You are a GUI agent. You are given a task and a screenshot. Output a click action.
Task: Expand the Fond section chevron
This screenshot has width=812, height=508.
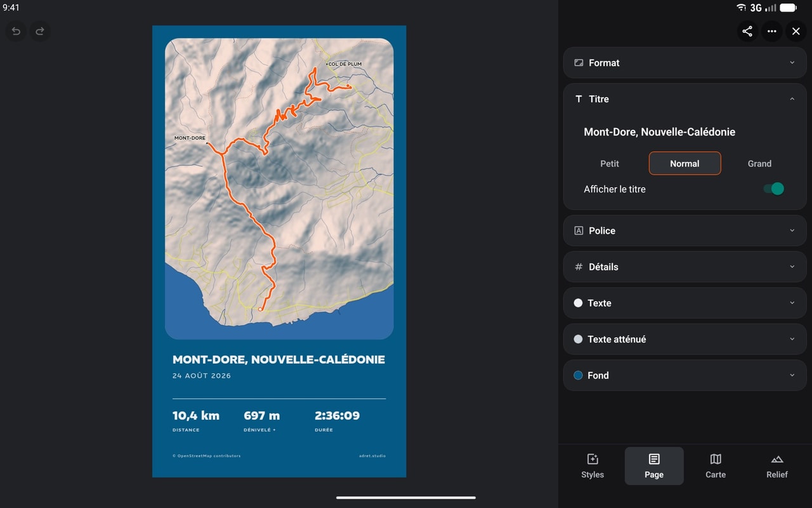click(x=792, y=375)
